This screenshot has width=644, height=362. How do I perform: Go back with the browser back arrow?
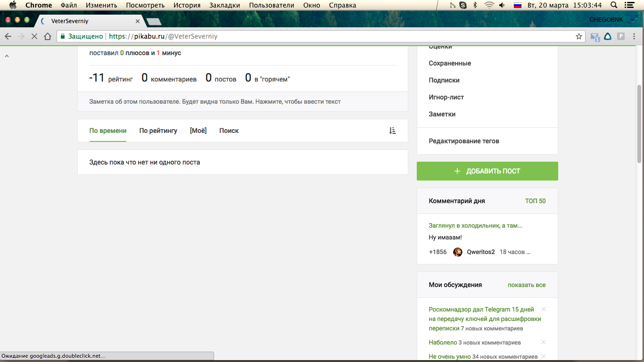(8, 36)
